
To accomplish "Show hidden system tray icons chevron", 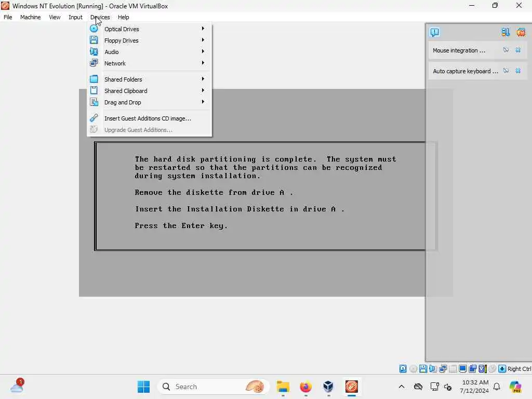I will (x=402, y=387).
